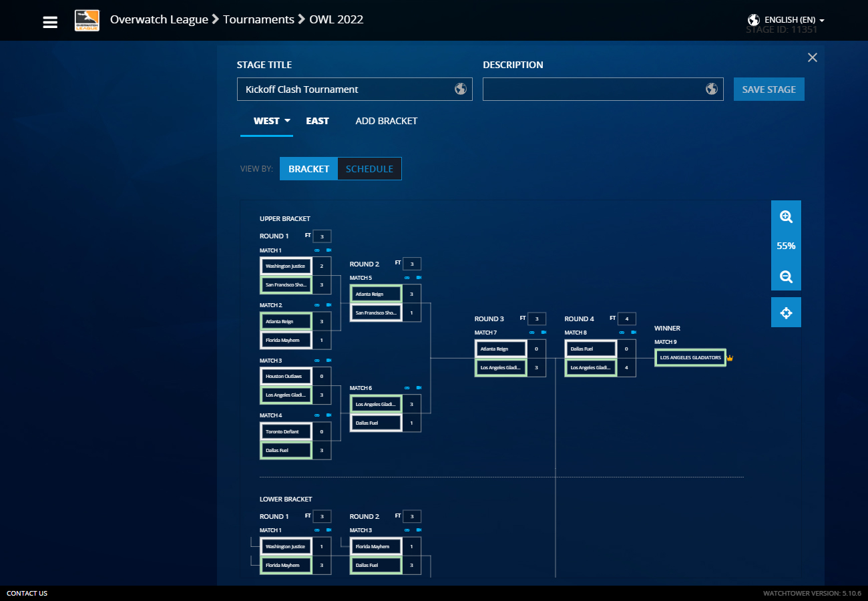Click the camera icon for Upper Bracket Match 1

coord(329,250)
